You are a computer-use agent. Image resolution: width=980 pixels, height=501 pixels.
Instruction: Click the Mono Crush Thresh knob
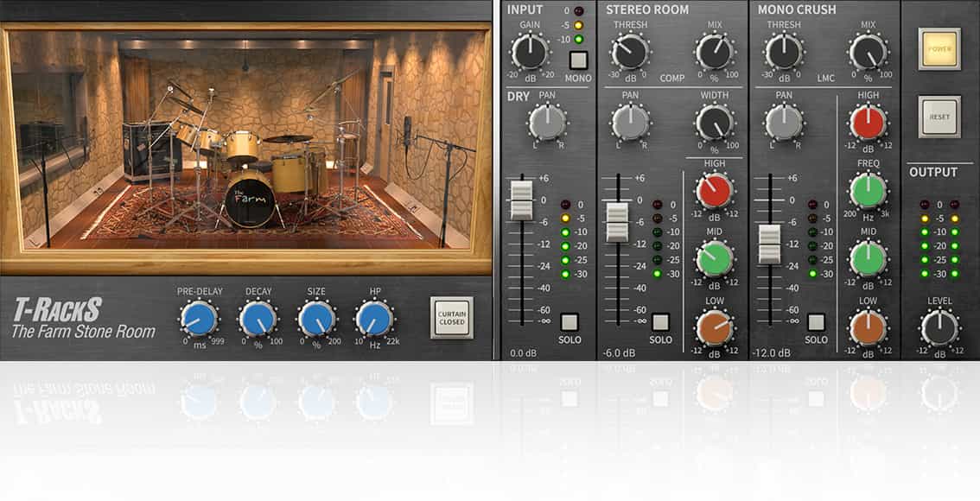(784, 53)
